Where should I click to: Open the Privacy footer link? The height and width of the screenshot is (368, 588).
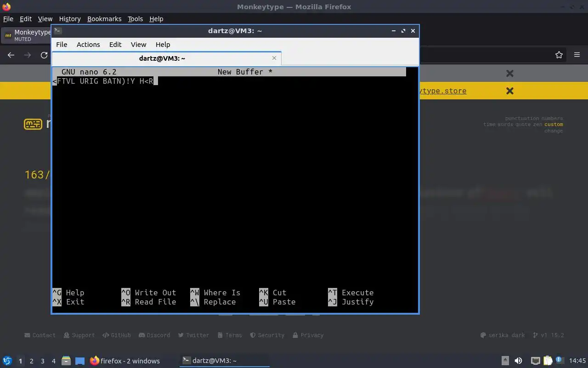click(x=308, y=335)
